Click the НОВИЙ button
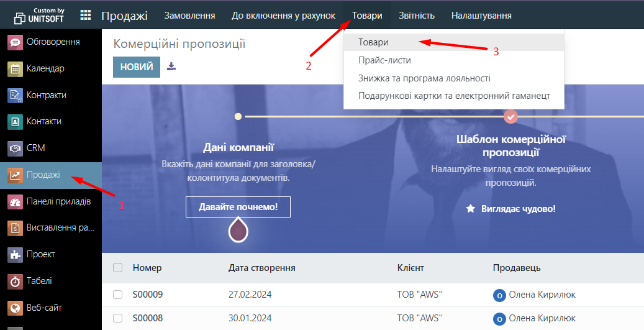This screenshot has width=644, height=330. (x=137, y=67)
